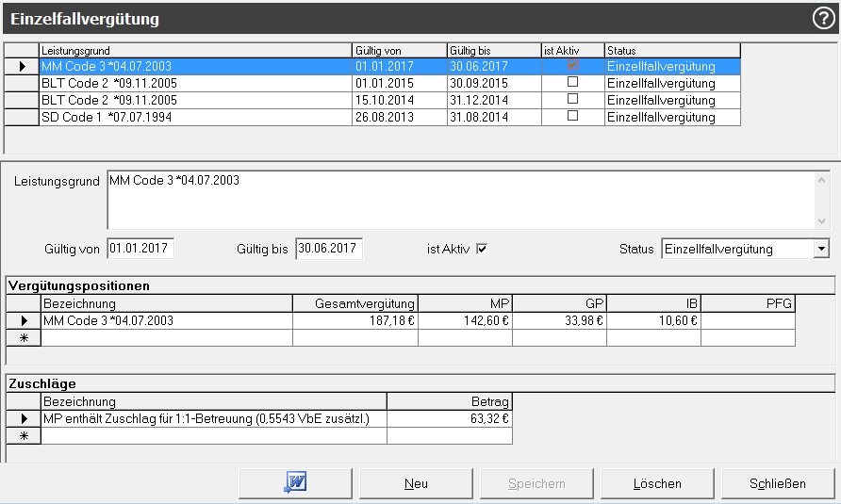Viewport: 841px width, 504px height.
Task: Check ist Aktiv for SD Code 1 row
Action: pos(572,117)
